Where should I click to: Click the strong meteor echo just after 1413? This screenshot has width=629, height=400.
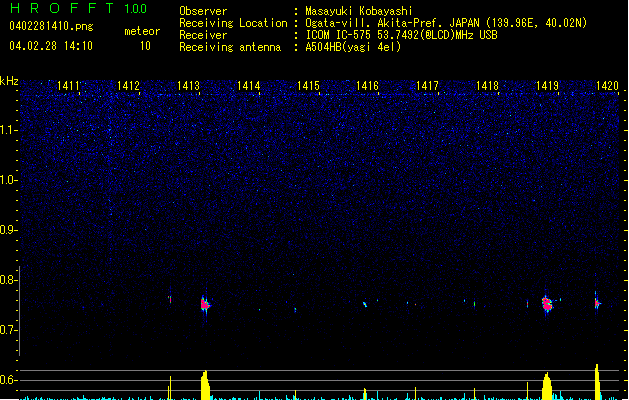pos(205,305)
